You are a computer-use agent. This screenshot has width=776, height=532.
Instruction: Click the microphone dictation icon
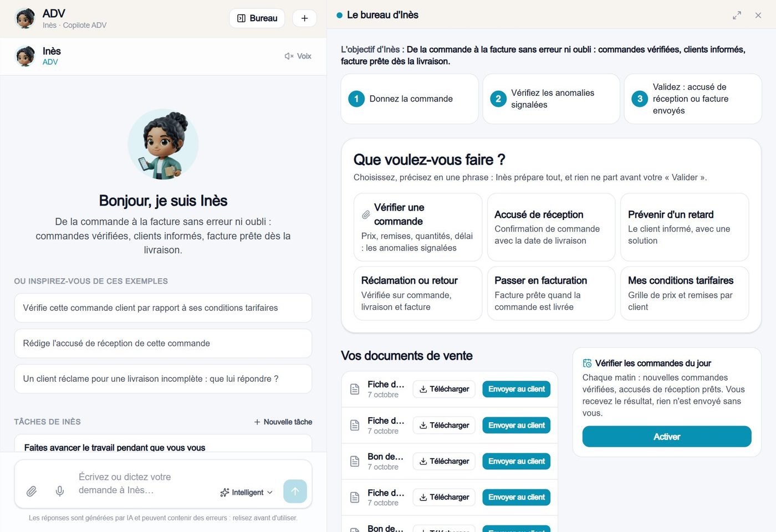(x=60, y=491)
